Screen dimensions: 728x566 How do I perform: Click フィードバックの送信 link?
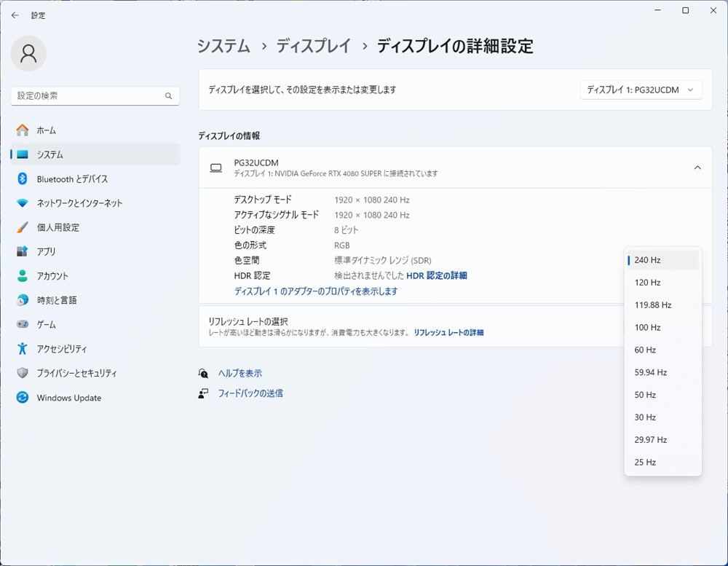[x=250, y=393]
